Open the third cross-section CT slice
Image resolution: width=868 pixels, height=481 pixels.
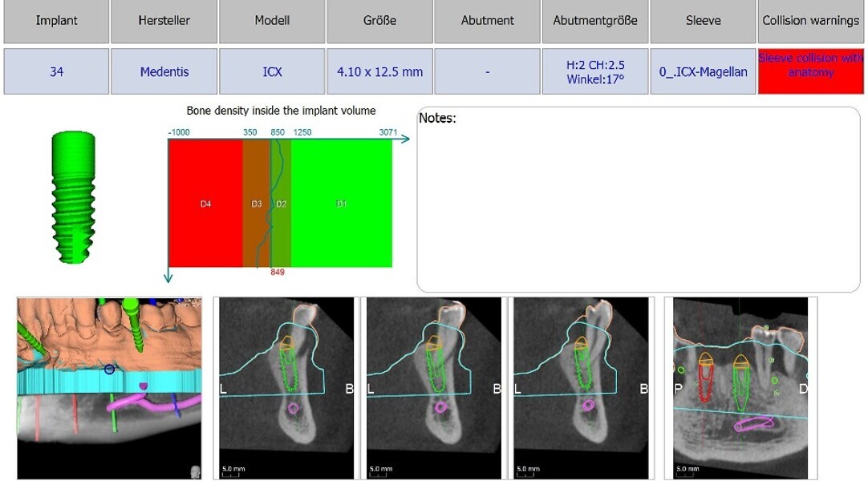coord(581,388)
